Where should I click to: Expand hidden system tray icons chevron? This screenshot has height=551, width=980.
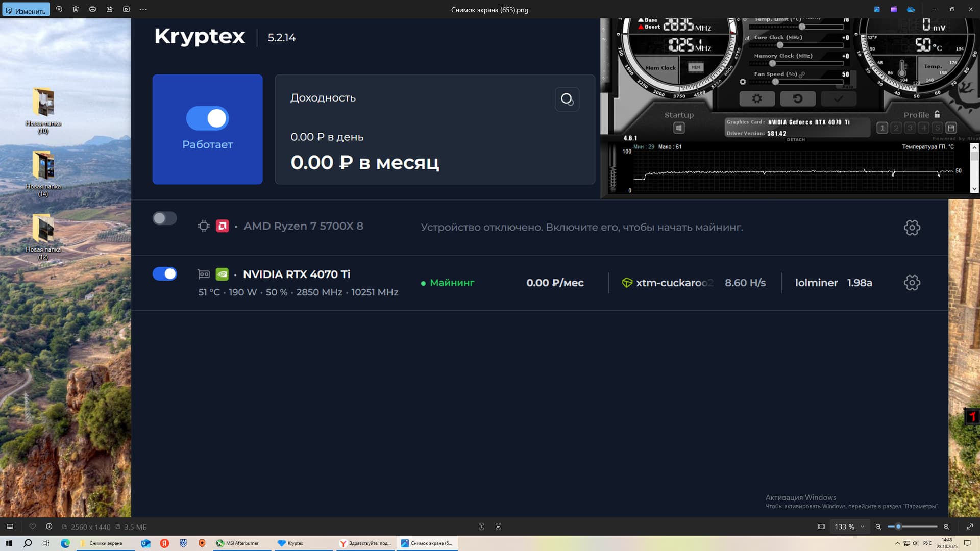pos(897,543)
